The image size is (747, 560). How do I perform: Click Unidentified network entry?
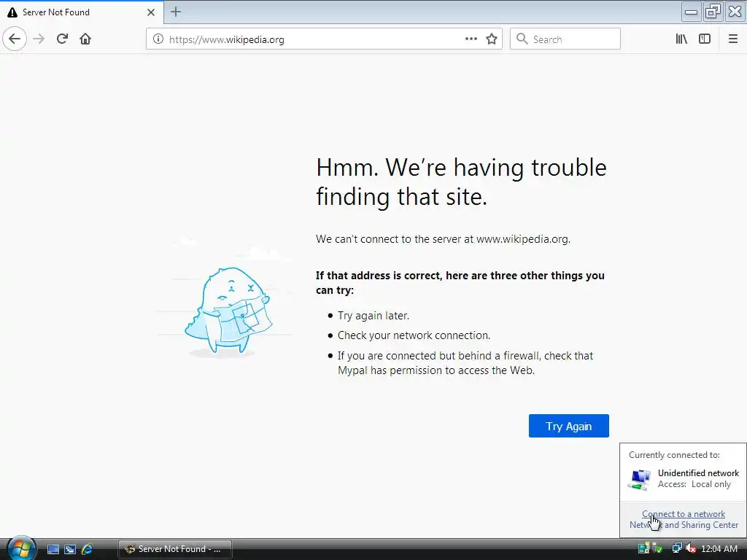tap(683, 478)
